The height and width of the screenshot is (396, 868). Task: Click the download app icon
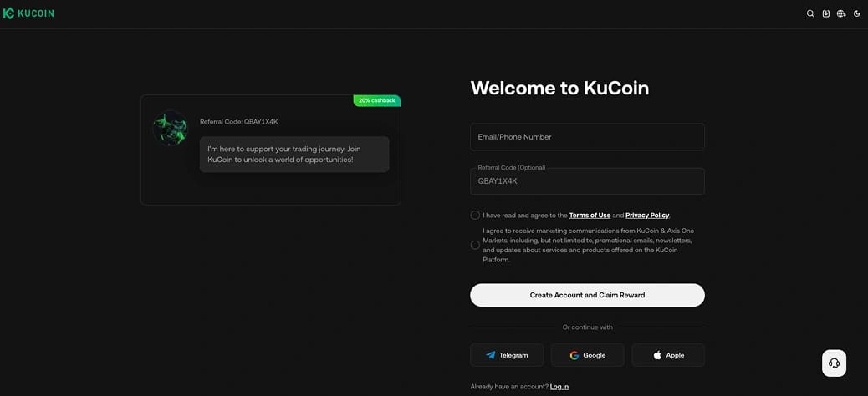tap(826, 14)
